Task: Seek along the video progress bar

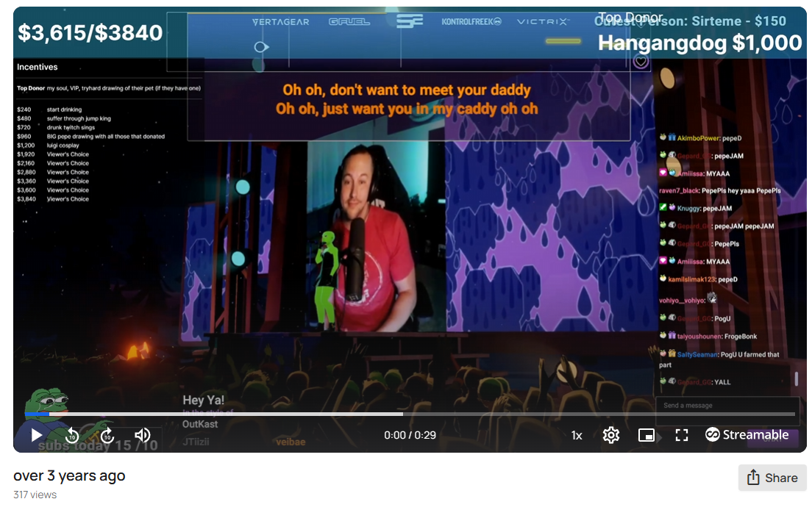Action: (410, 414)
